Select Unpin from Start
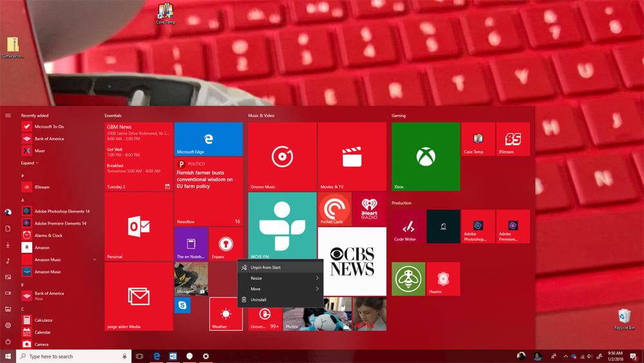Image resolution: width=644 pixels, height=363 pixels. 281,267
